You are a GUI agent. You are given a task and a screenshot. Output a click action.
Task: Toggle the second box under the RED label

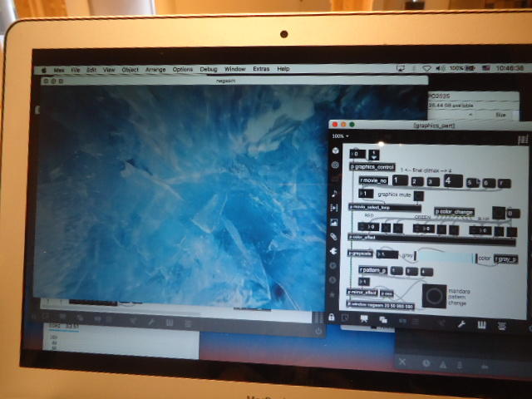pos(398,228)
